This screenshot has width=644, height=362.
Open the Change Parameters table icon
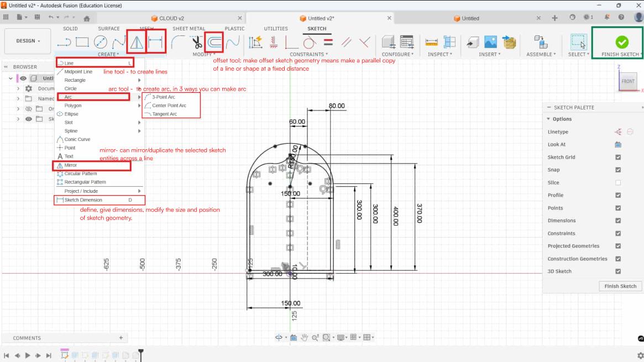point(407,42)
